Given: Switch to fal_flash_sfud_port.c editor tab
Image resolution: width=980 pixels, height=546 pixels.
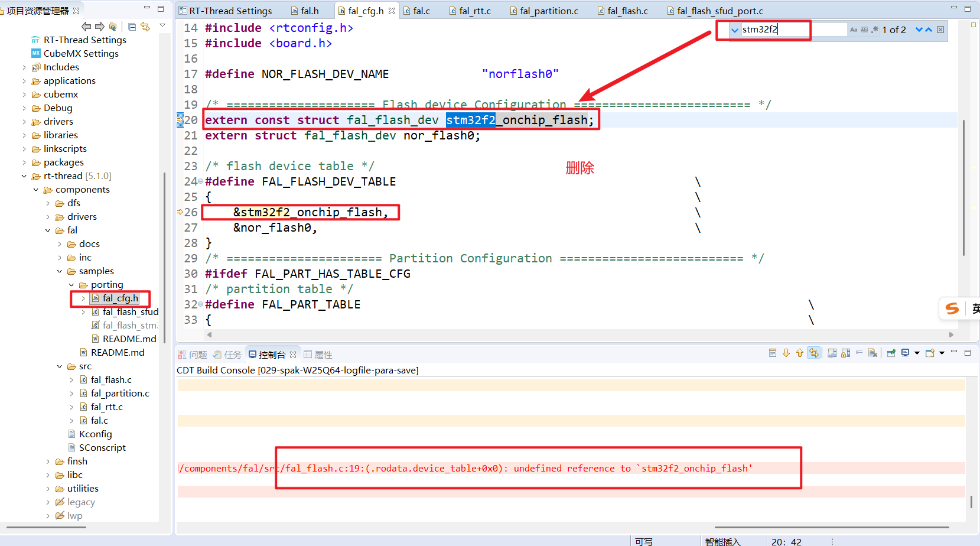Looking at the screenshot, I should (715, 11).
